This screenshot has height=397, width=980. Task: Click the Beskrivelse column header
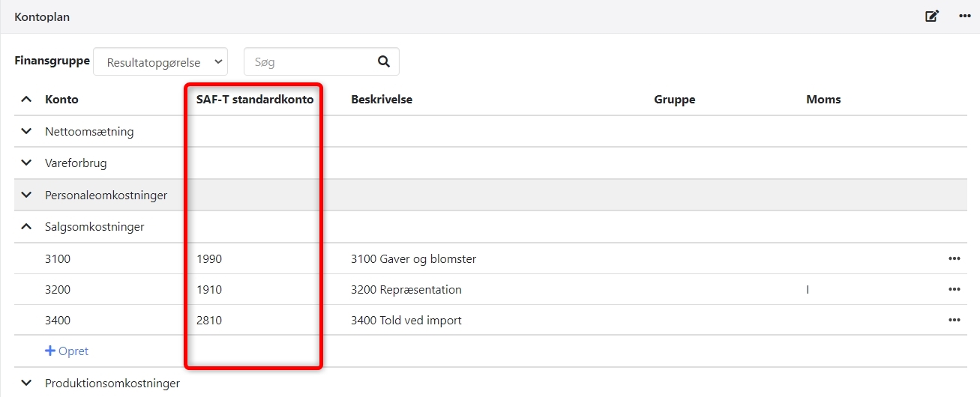click(382, 99)
